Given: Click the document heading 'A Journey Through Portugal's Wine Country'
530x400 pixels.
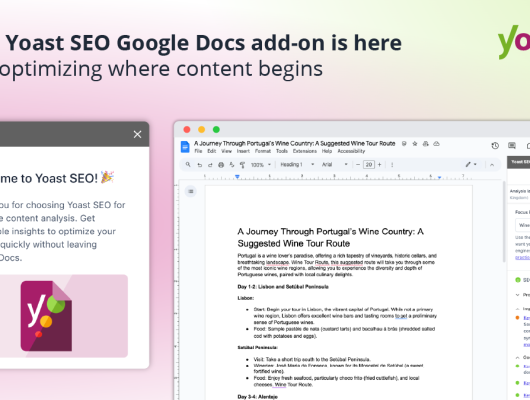Looking at the screenshot, I should click(331, 237).
